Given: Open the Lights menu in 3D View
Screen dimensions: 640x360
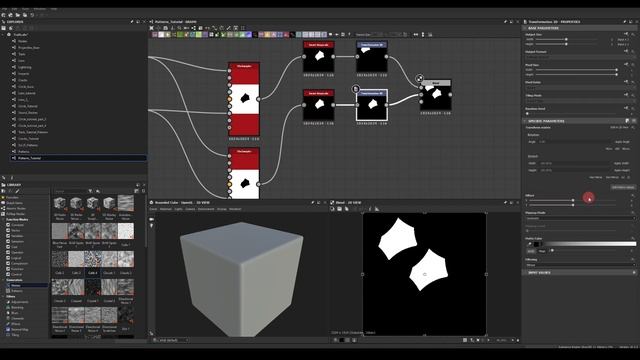Looking at the screenshot, I should point(178,209).
